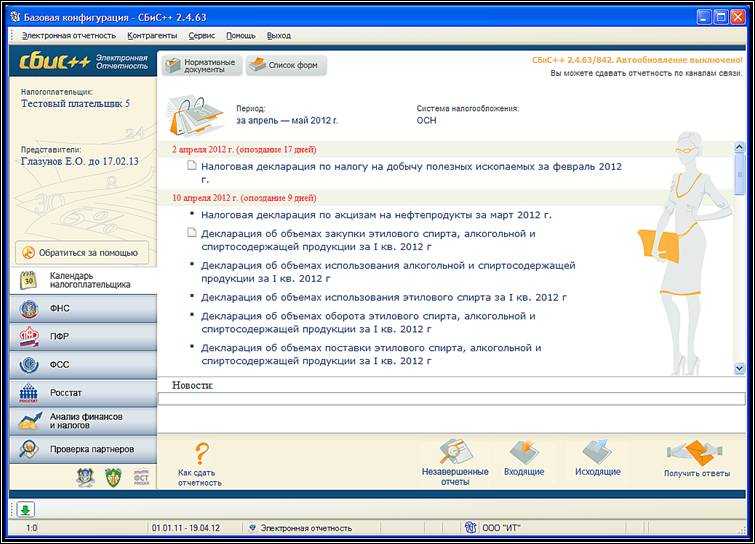The height and width of the screenshot is (544, 755).
Task: Click the document icon beside добычу полезных ископаемых
Action: (192, 166)
